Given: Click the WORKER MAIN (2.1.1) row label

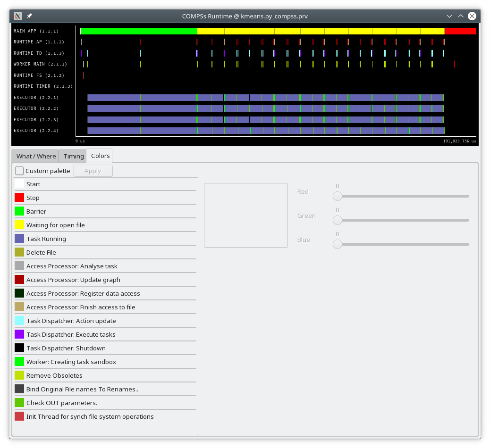Looking at the screenshot, I should pos(40,64).
